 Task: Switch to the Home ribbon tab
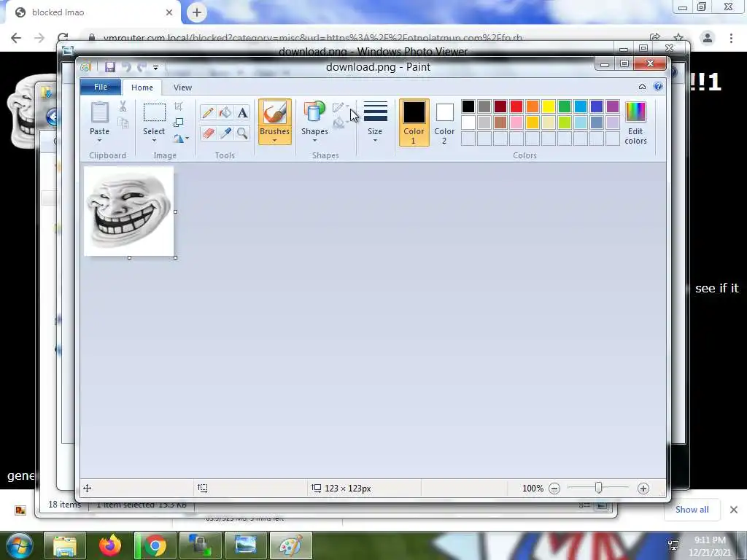point(142,87)
